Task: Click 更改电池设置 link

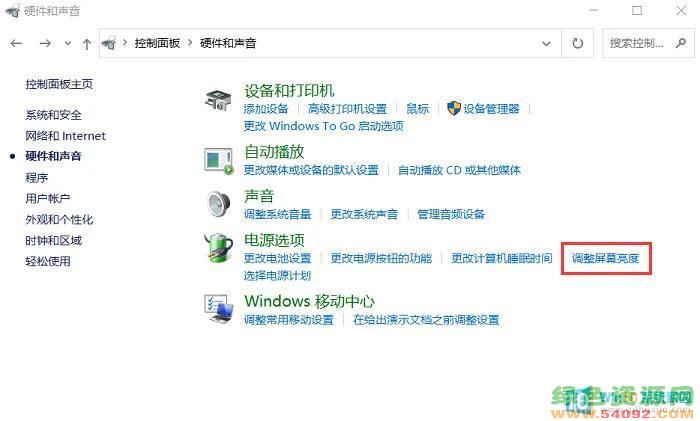Action: (x=277, y=258)
